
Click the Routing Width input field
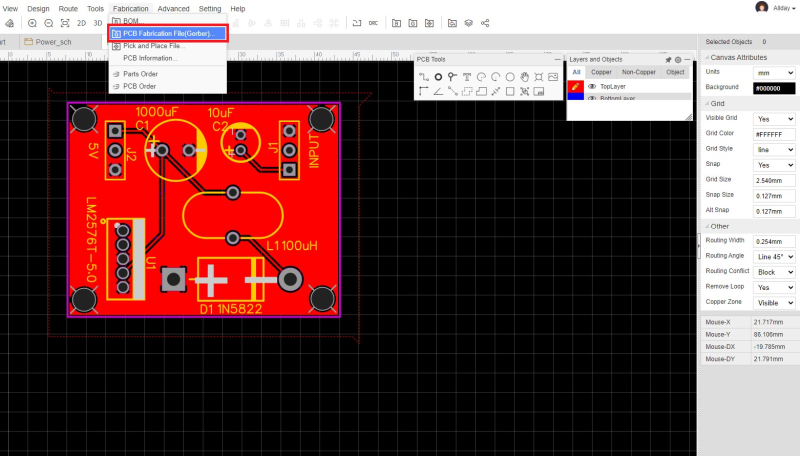click(774, 241)
